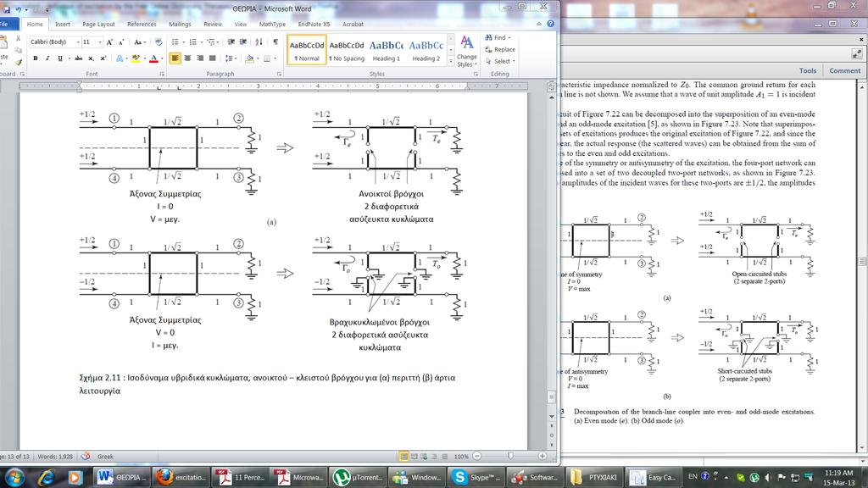
Task: Switch to Insert tab
Action: click(x=63, y=25)
